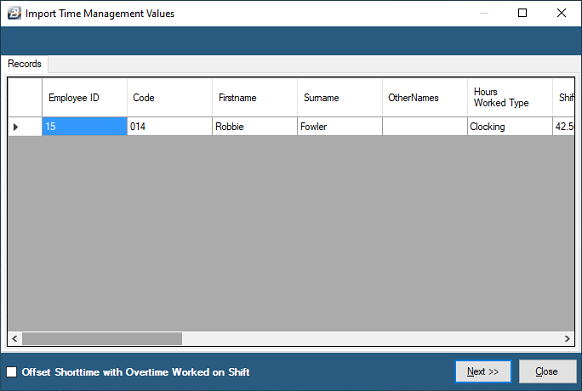Image resolution: width=582 pixels, height=391 pixels.
Task: Select the Hours Worked Type cell Clocking
Action: 510,127
